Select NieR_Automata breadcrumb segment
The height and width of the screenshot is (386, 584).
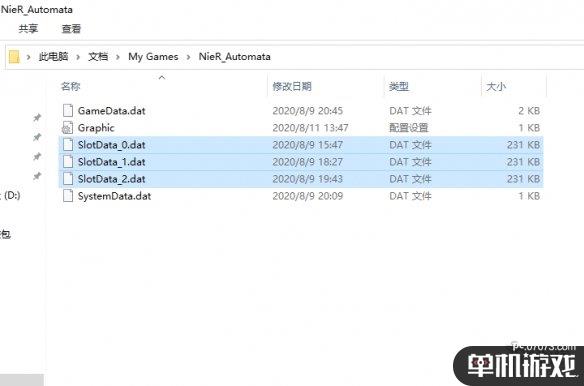(235, 57)
